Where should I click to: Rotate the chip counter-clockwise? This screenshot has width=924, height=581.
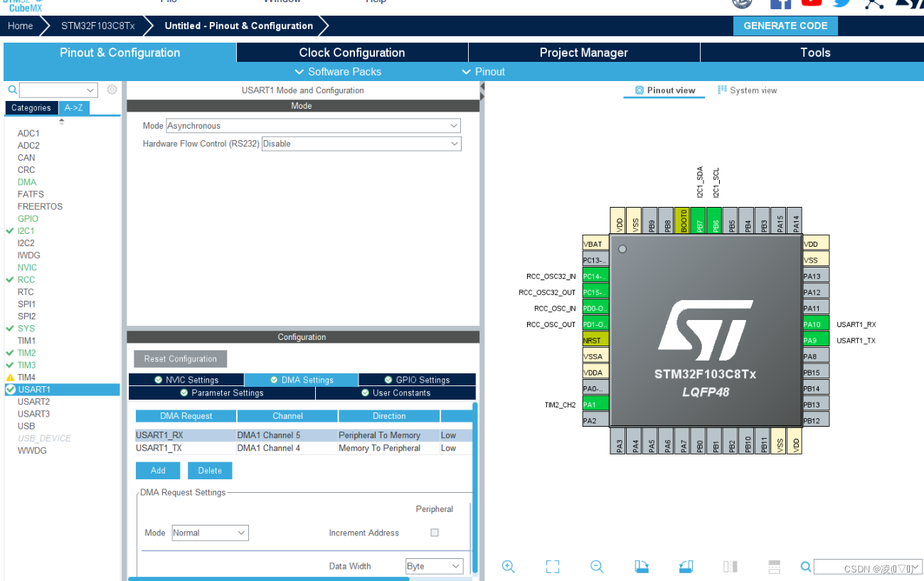click(x=686, y=566)
